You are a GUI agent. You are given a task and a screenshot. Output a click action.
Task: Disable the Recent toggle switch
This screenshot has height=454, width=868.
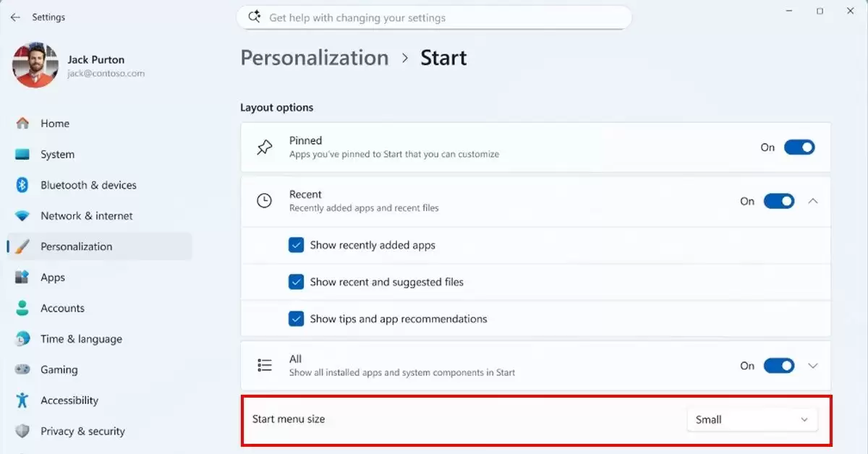coord(779,201)
